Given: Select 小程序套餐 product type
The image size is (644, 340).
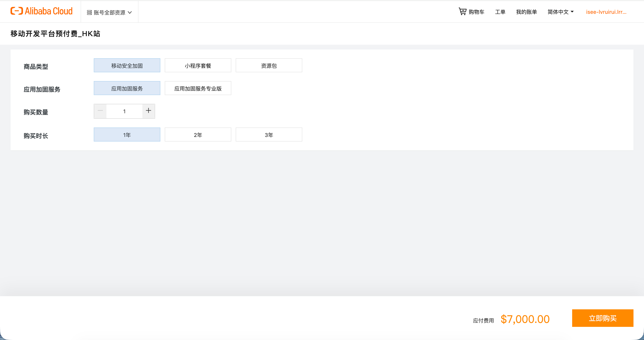Looking at the screenshot, I should pyautogui.click(x=198, y=66).
